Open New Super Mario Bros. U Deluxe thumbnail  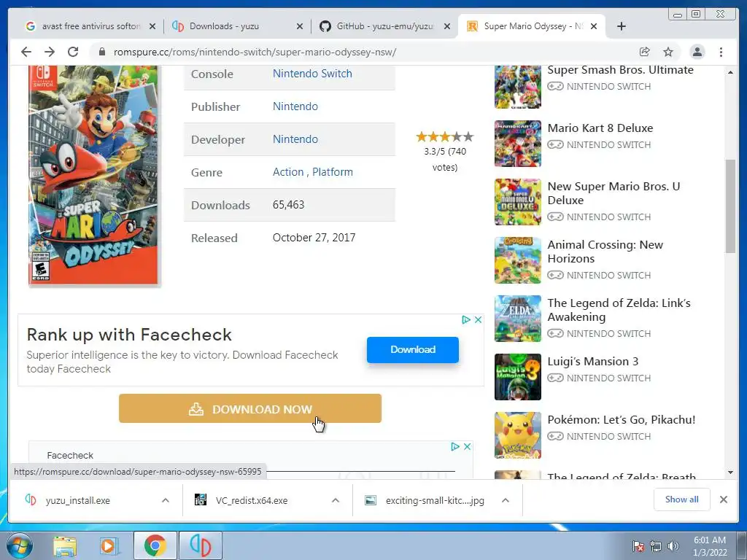pyautogui.click(x=518, y=202)
